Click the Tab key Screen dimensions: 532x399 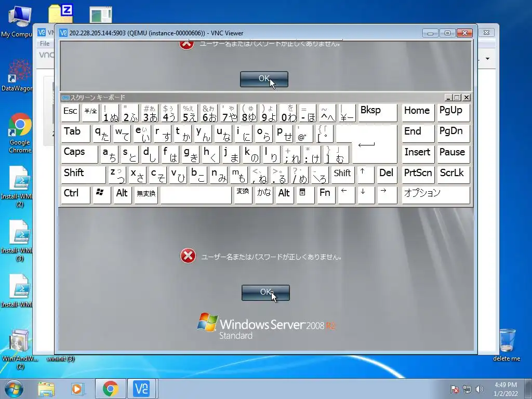(76, 134)
